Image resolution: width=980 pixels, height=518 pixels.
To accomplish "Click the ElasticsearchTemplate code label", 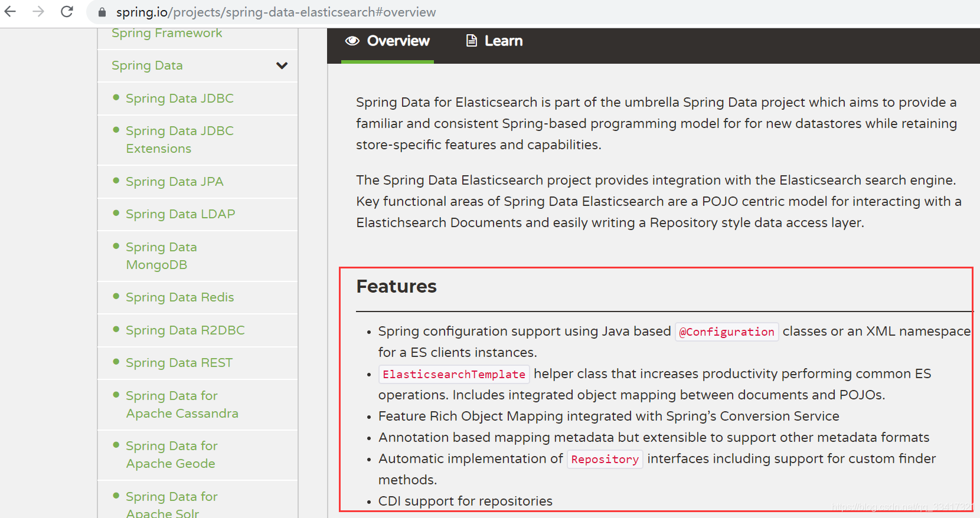I will coord(454,374).
